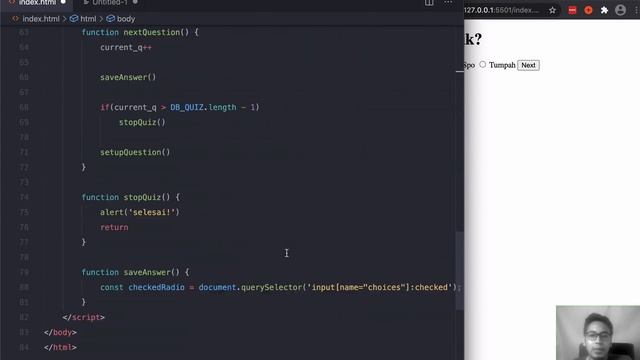
Task: Click on 'function saveAnswer()' line
Action: click(x=136, y=272)
